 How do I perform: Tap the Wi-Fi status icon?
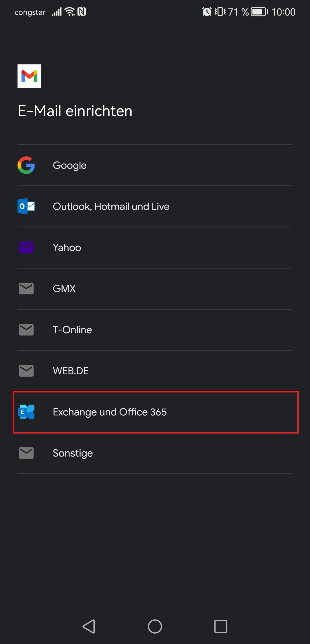click(70, 12)
